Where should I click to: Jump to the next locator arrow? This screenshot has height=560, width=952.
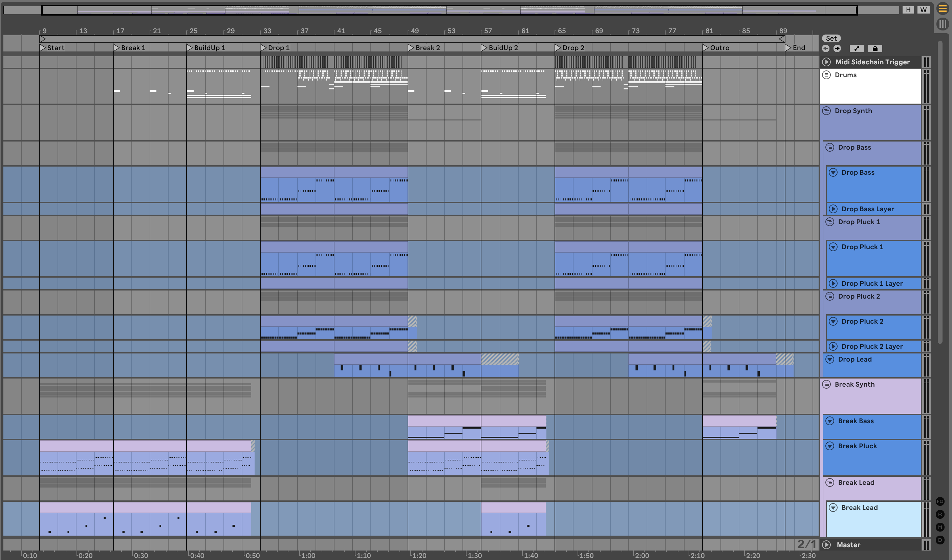(x=837, y=48)
